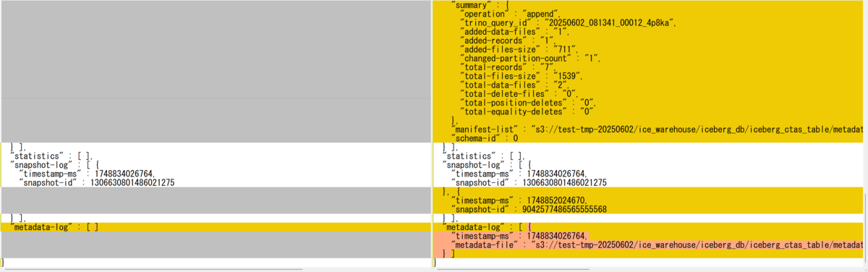
Task: Click snapshot-id 1306630801486021275 in the left pane
Action: pos(97,182)
